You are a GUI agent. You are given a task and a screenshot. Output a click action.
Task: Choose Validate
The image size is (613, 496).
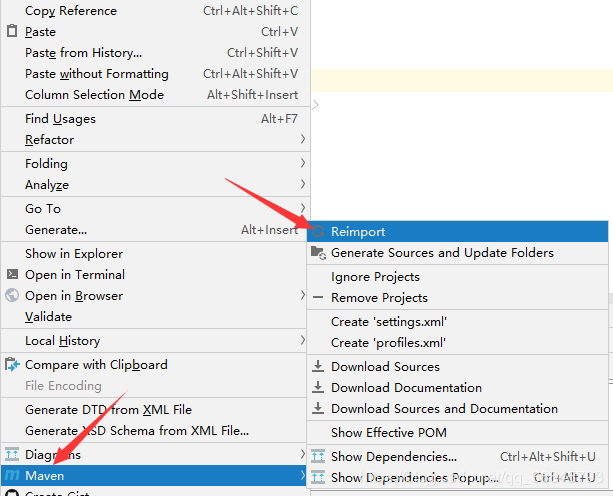coord(155,317)
